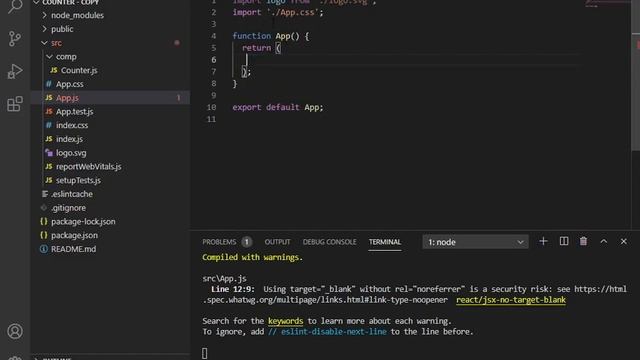640x360 pixels.
Task: Click the 'src\App.js' path in terminal
Action: click(224, 279)
